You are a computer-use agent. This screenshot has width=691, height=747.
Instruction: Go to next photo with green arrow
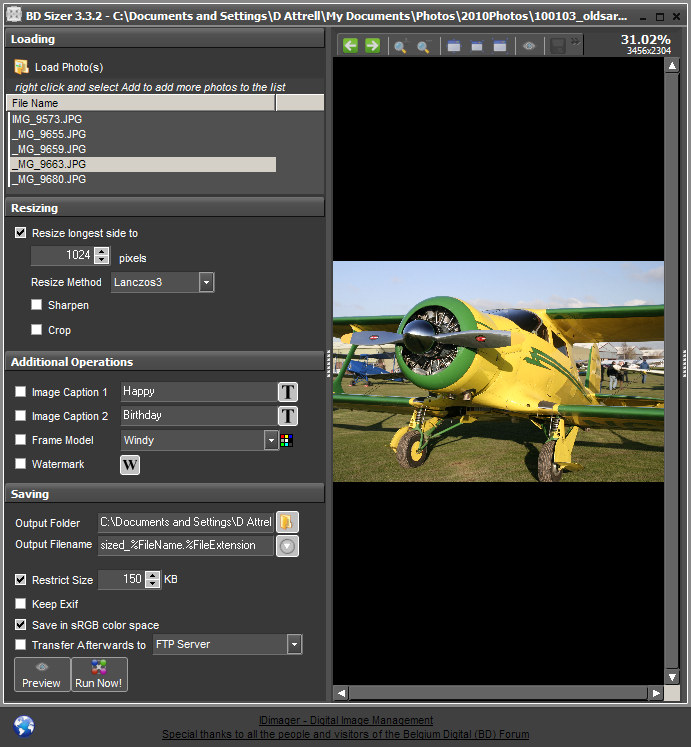(x=372, y=46)
